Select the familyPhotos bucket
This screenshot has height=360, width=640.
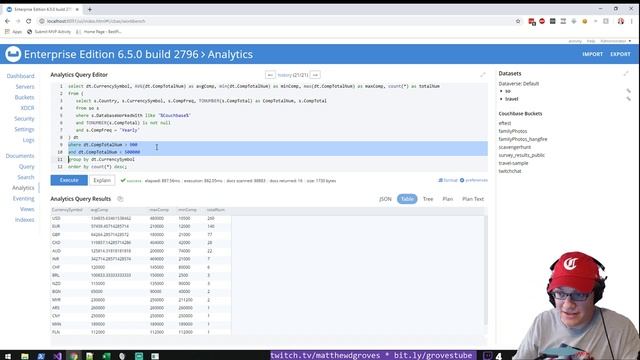pyautogui.click(x=513, y=131)
